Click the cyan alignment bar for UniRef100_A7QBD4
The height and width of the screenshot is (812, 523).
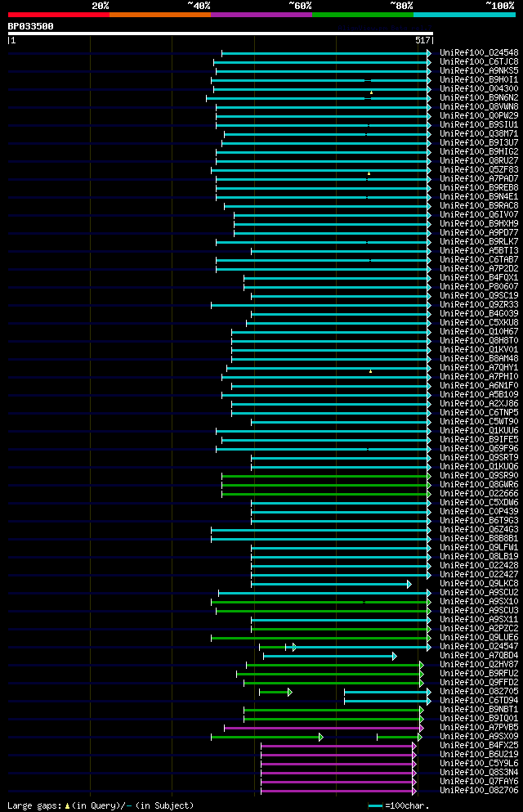coord(330,656)
